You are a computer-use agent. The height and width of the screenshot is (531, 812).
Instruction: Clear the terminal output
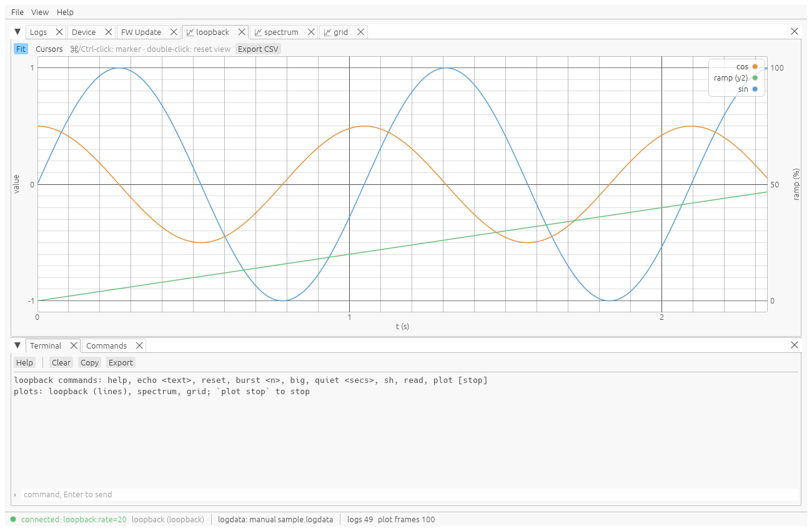(x=61, y=362)
